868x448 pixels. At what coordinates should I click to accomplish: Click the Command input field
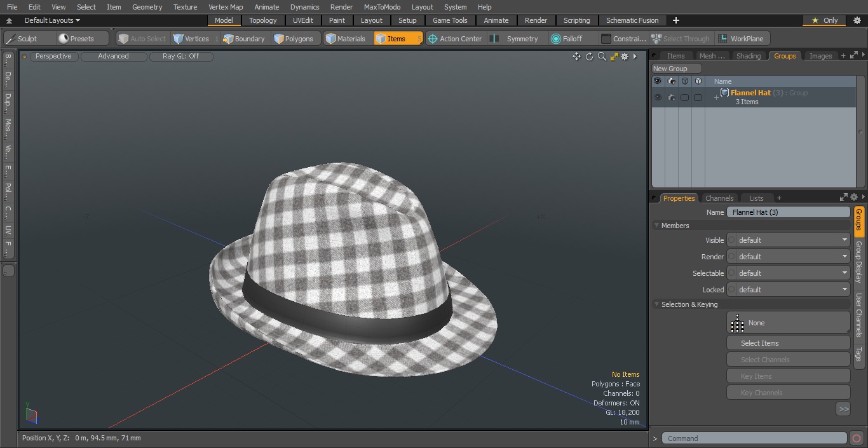pos(754,438)
